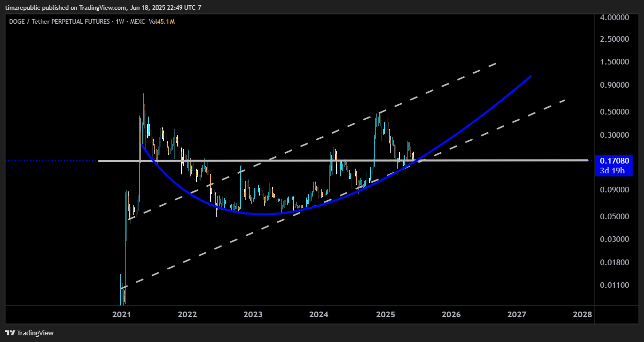This screenshot has width=644, height=342.
Task: Click the Vol 45.1M volume readout
Action: (x=162, y=22)
